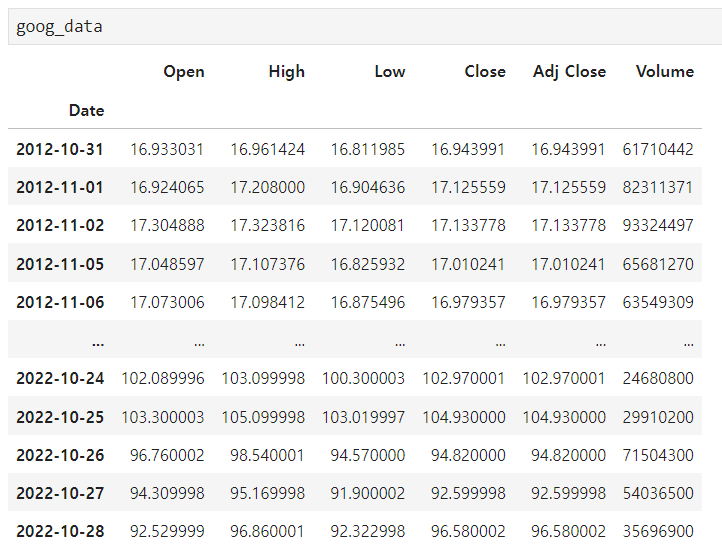Click Volume value 65681270
Image resolution: width=722 pixels, height=557 pixels.
pos(658,264)
